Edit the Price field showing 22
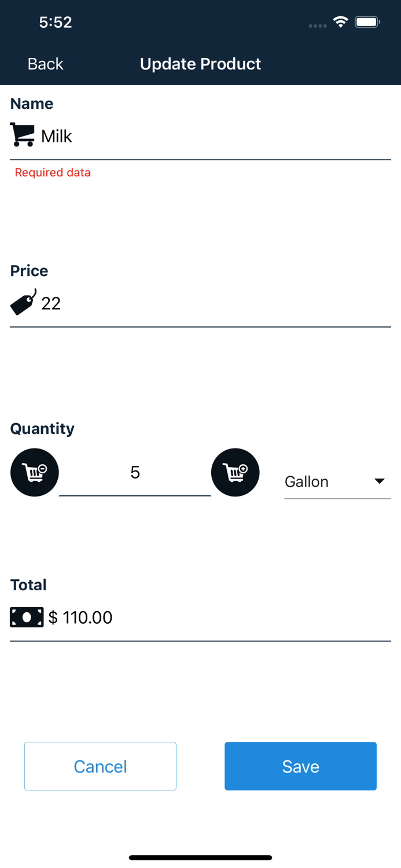The width and height of the screenshot is (401, 868). [x=214, y=303]
